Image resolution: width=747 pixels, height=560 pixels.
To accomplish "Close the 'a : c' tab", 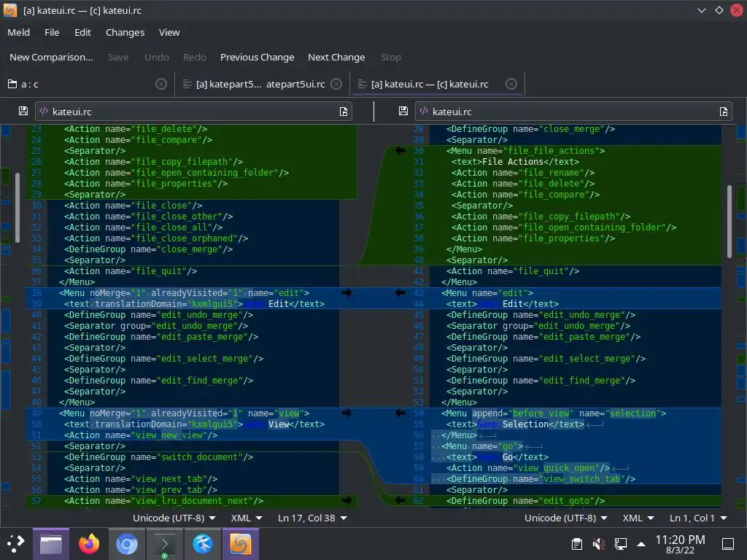I will [x=161, y=85].
